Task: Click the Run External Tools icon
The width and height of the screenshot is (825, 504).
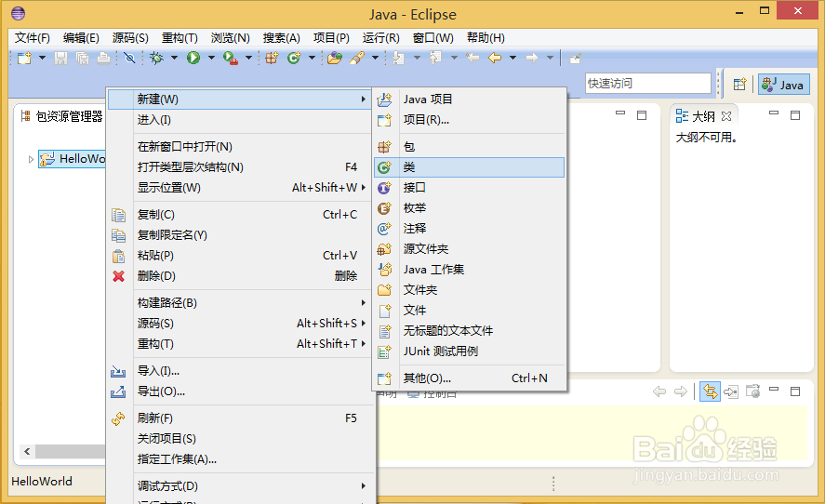Action: [x=231, y=58]
